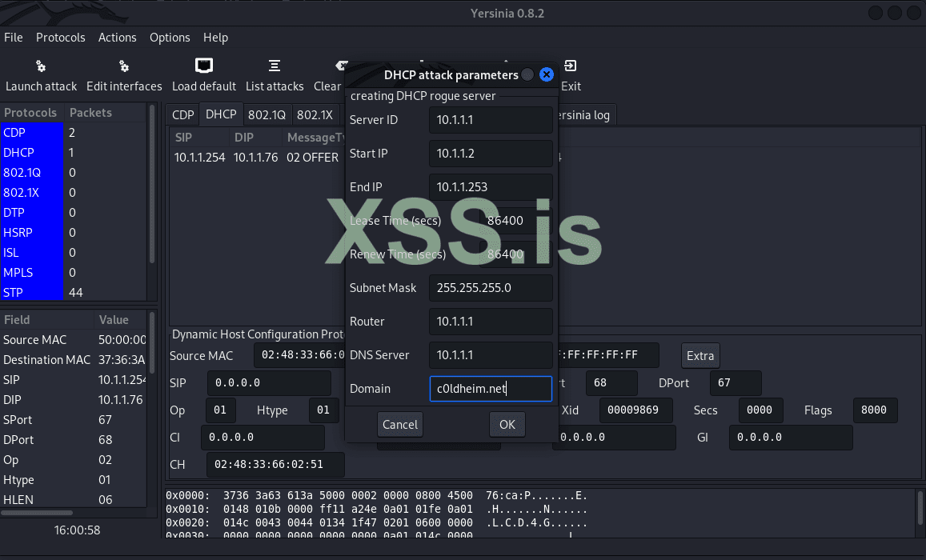Screen dimensions: 926x560
Task: Switch to the 802.1Q packets tab
Action: coord(266,114)
